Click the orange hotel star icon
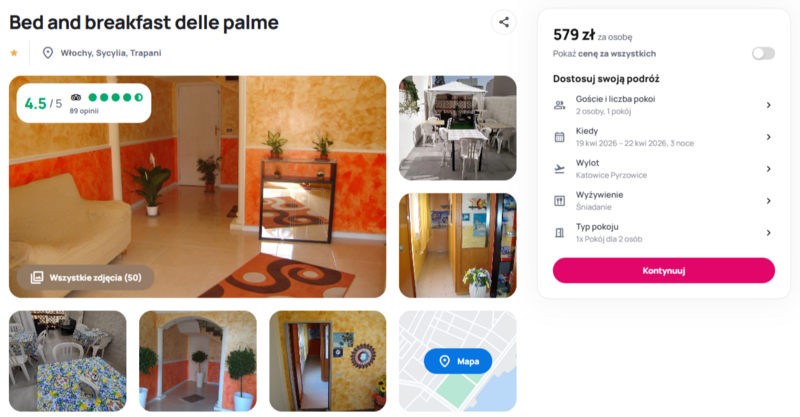 click(x=14, y=53)
